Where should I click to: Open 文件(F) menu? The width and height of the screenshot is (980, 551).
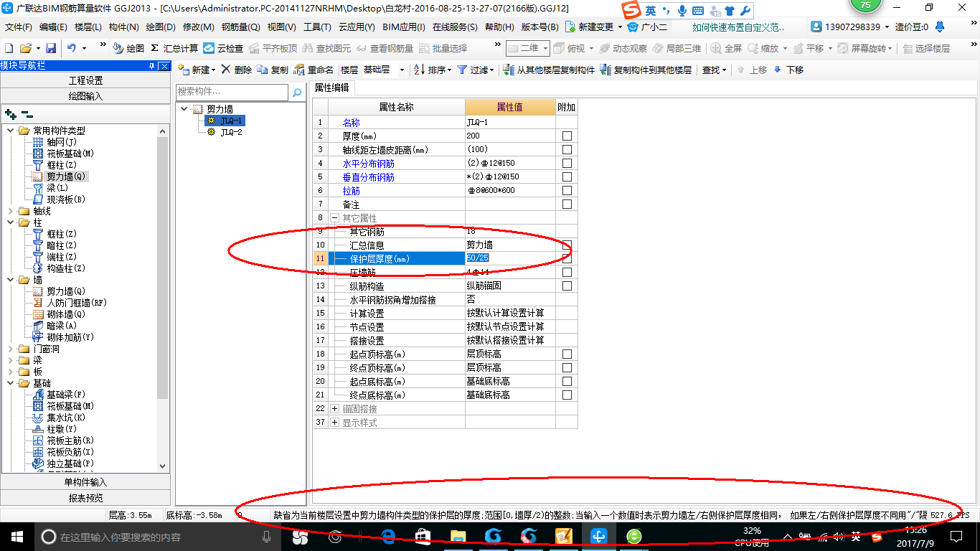19,27
